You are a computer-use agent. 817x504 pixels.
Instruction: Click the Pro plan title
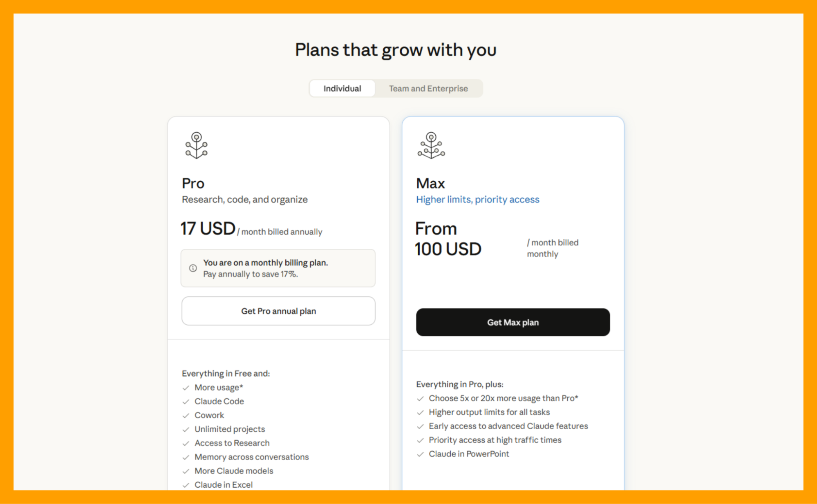193,183
